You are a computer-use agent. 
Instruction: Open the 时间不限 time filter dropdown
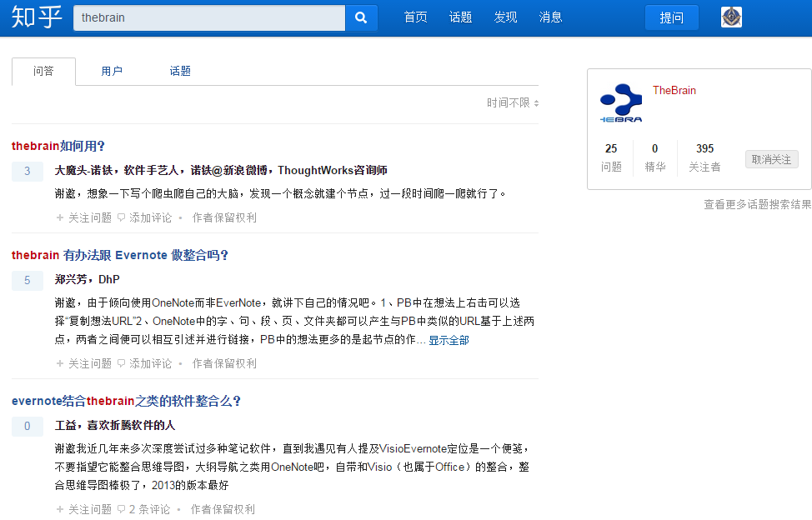[x=513, y=103]
